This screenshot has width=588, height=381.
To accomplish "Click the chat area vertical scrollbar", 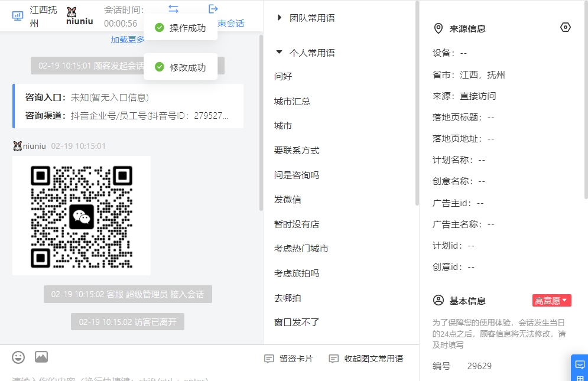I will [x=261, y=123].
